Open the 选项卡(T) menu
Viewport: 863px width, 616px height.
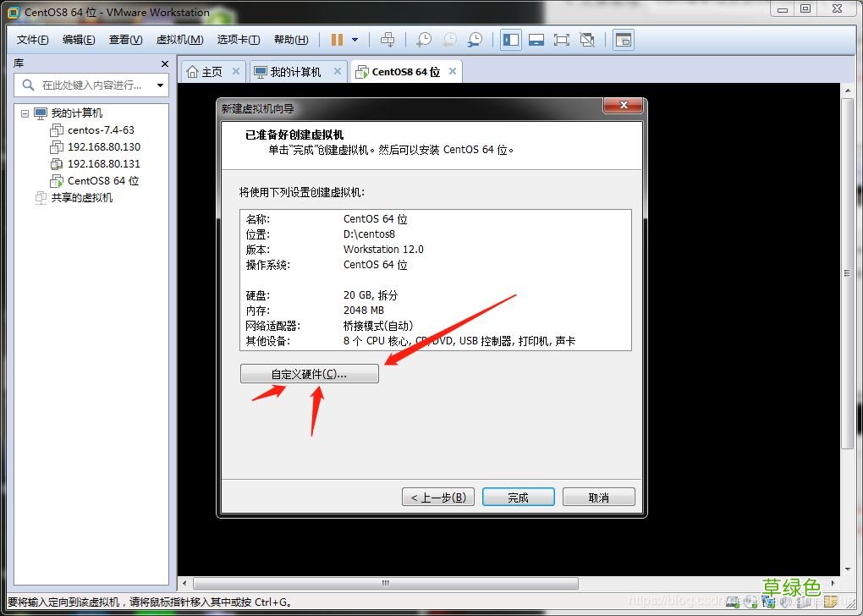click(x=239, y=40)
